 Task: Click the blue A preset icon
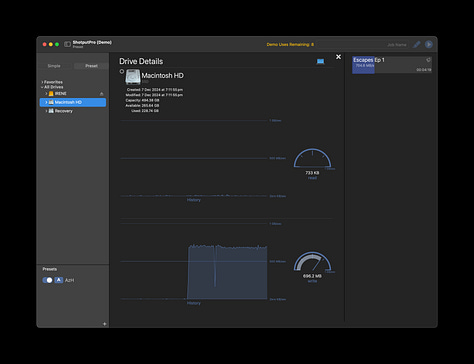(x=59, y=280)
